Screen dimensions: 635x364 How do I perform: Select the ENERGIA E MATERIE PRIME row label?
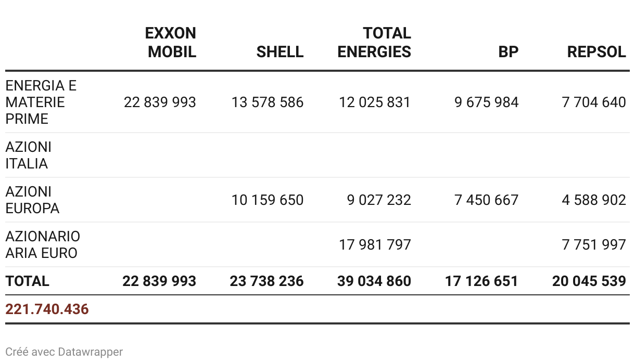(41, 102)
